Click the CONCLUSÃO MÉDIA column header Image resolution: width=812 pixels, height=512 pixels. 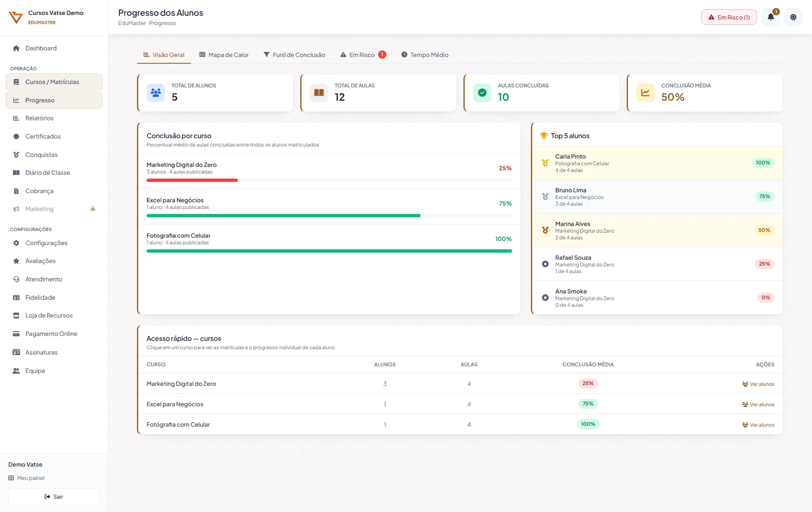(x=588, y=365)
